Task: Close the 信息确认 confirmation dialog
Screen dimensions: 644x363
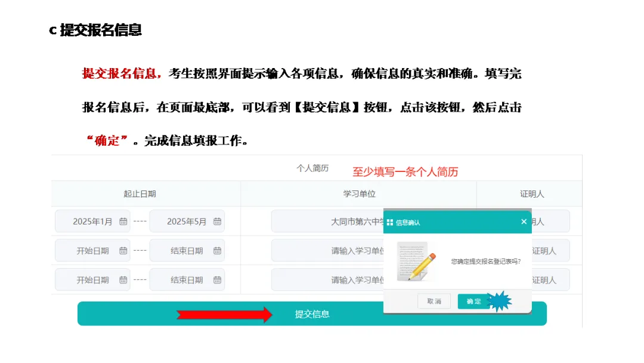Action: click(x=524, y=221)
